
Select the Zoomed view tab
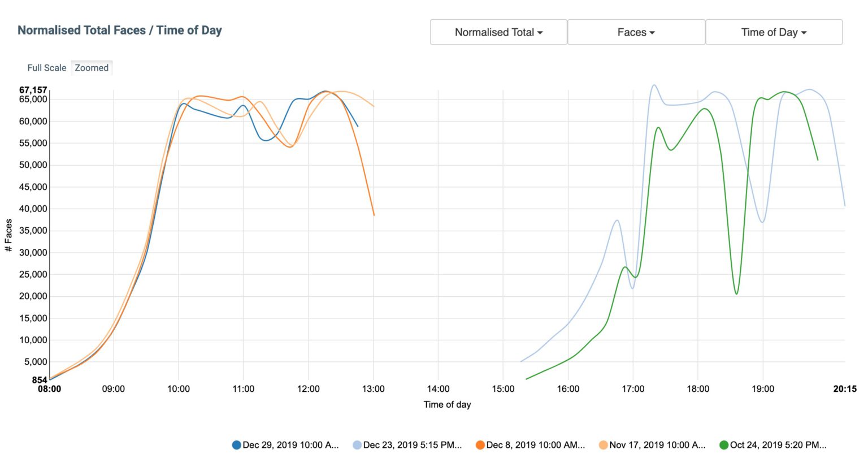[x=92, y=68]
